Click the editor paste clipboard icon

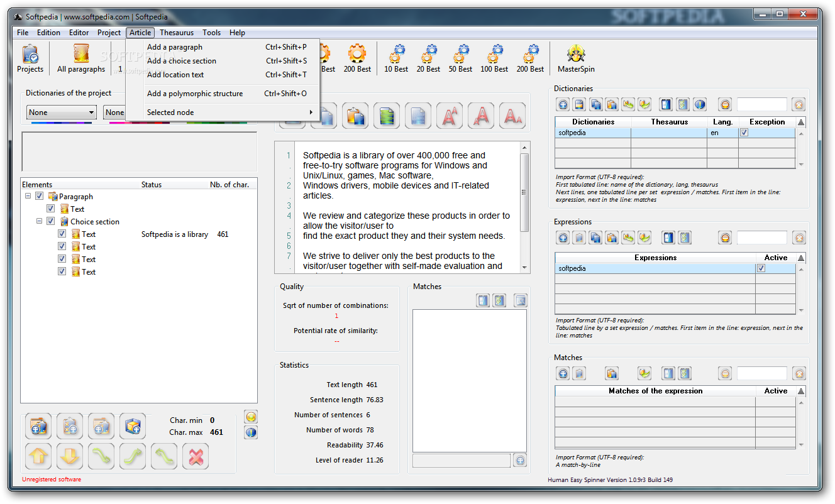pos(355,116)
